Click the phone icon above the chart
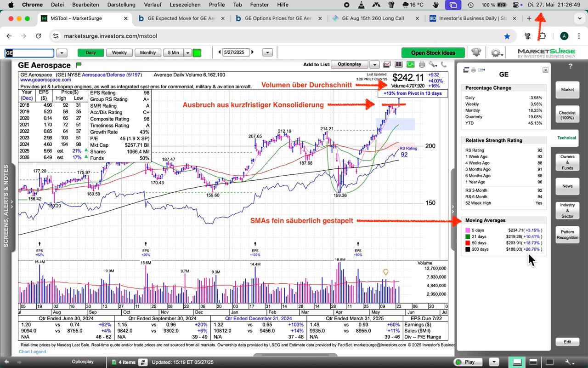 coord(443,65)
